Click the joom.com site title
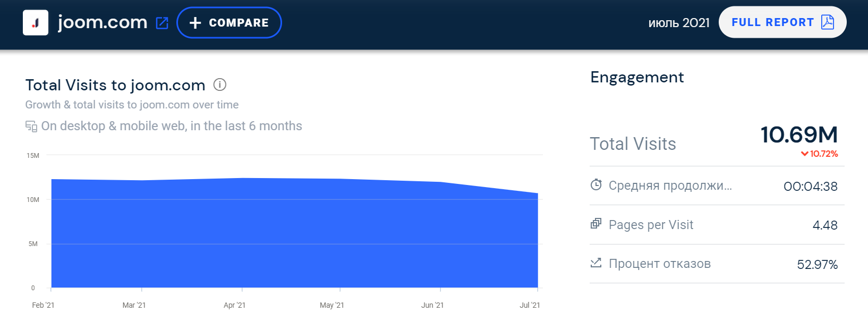868x312 pixels. 103,22
